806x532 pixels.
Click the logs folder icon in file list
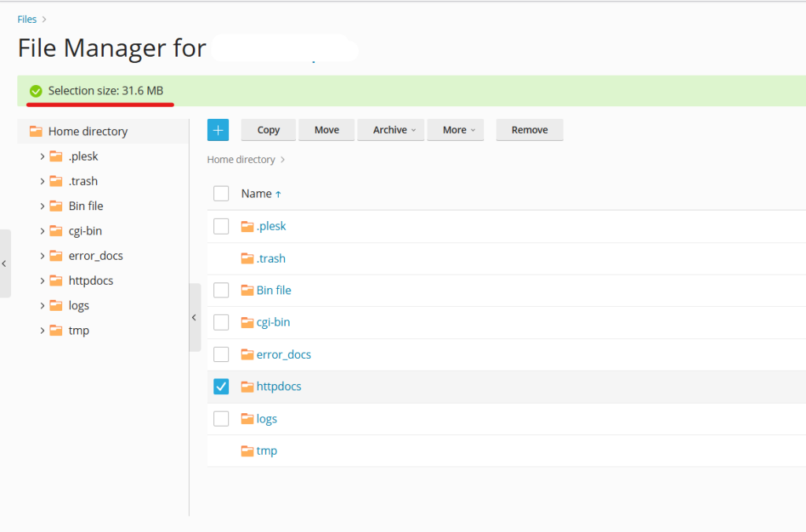coord(247,419)
